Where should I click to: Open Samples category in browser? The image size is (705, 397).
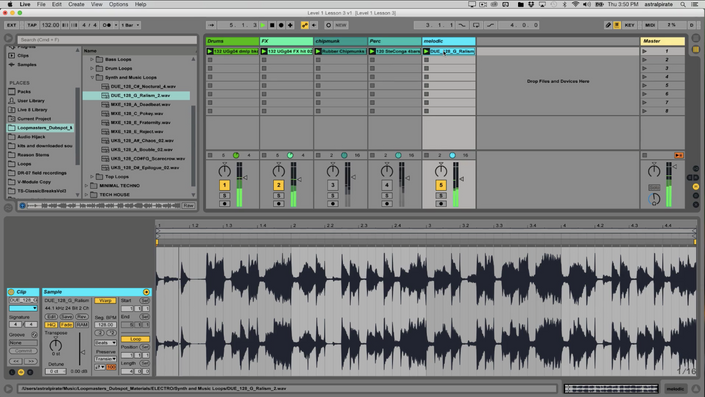click(x=27, y=65)
